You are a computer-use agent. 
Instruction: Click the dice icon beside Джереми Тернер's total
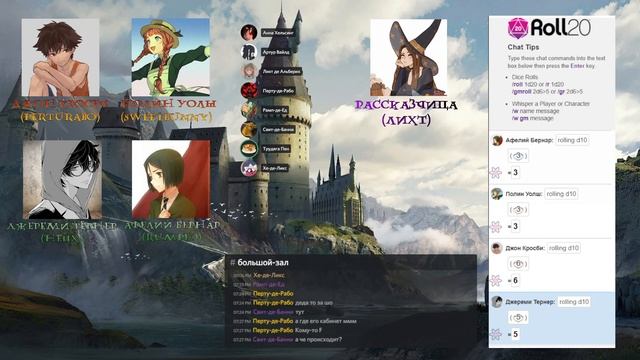pos(496,334)
